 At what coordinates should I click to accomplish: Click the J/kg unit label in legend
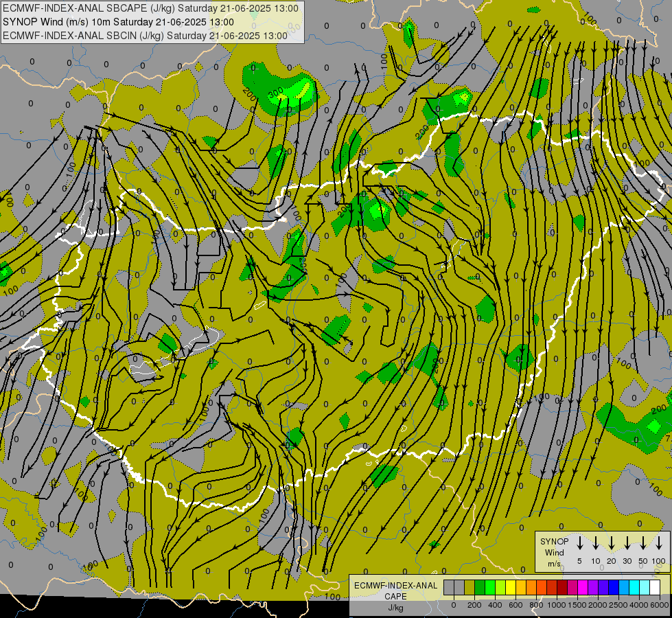pos(395,608)
